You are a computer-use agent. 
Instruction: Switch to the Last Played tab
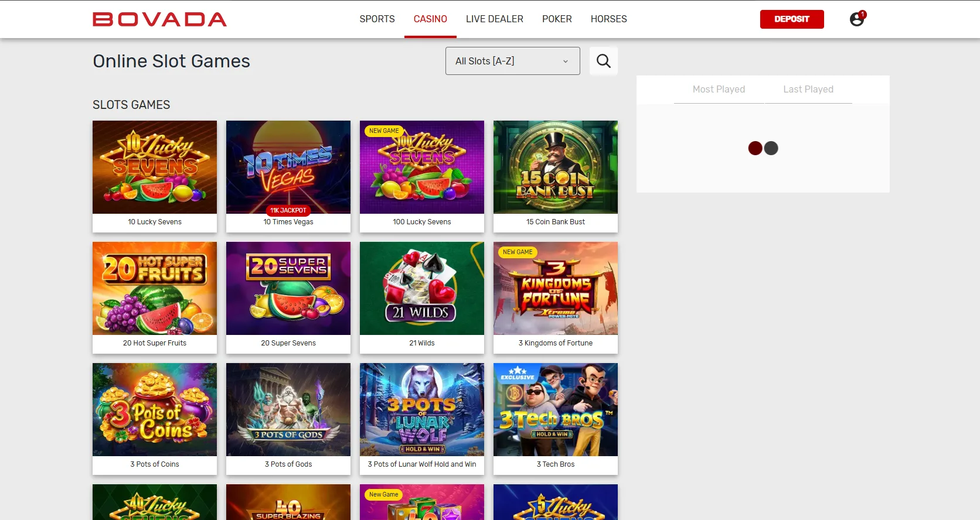pos(808,89)
